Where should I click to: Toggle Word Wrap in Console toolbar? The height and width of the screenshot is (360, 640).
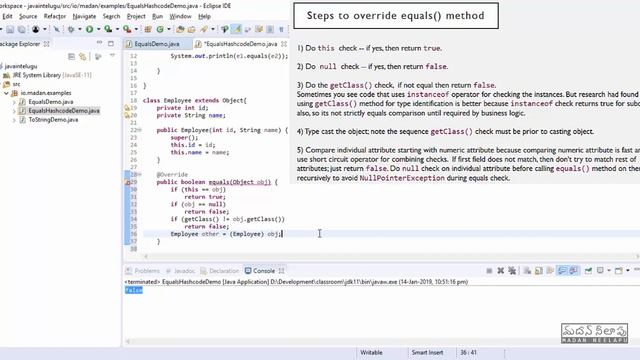pyautogui.click(x=550, y=271)
